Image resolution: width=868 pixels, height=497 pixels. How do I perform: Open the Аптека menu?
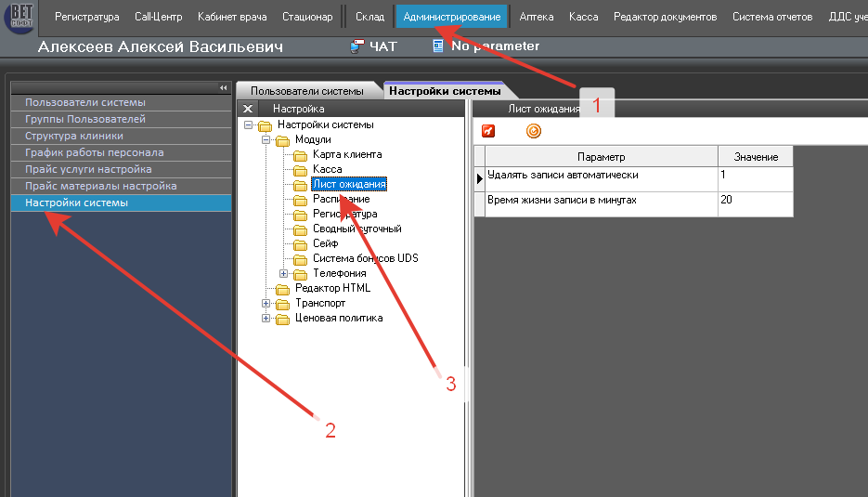click(x=537, y=17)
